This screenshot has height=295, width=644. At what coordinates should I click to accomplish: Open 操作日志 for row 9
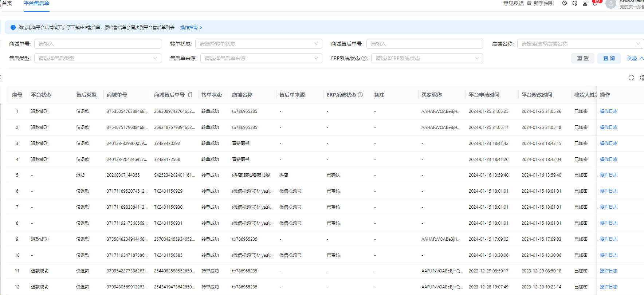(609, 239)
